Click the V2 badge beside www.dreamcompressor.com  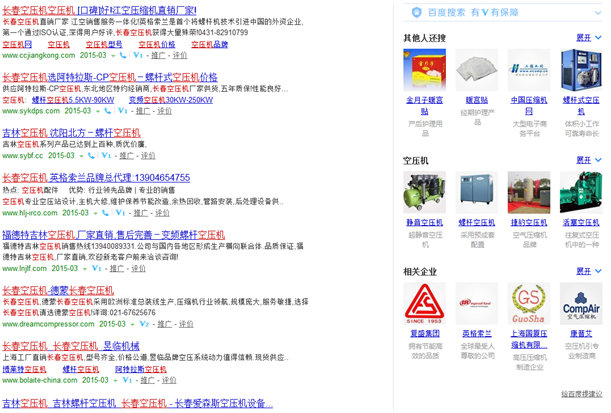coord(144,324)
